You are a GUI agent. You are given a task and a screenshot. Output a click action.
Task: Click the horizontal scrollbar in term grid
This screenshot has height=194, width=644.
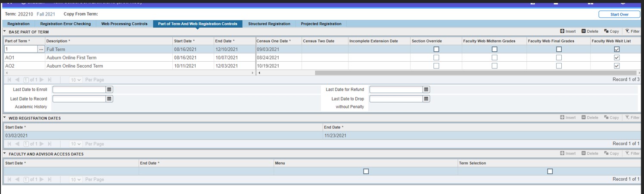tap(474, 73)
